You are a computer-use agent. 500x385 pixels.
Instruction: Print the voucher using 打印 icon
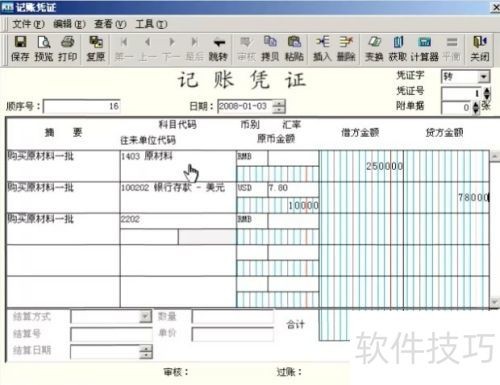(x=68, y=49)
